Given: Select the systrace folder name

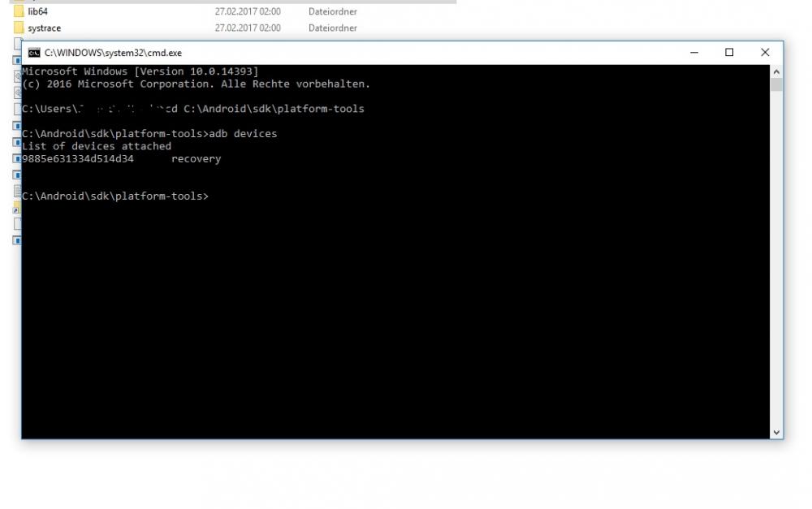Looking at the screenshot, I should click(x=44, y=28).
